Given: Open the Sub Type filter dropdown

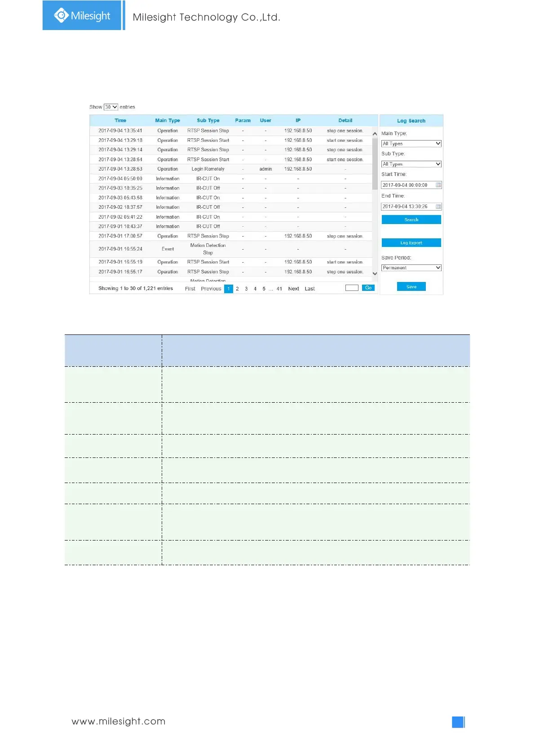Looking at the screenshot, I should (411, 164).
